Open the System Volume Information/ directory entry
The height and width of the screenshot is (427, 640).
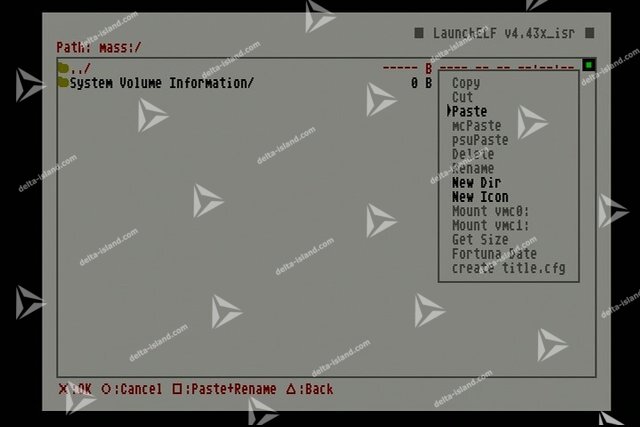pyautogui.click(x=161, y=83)
